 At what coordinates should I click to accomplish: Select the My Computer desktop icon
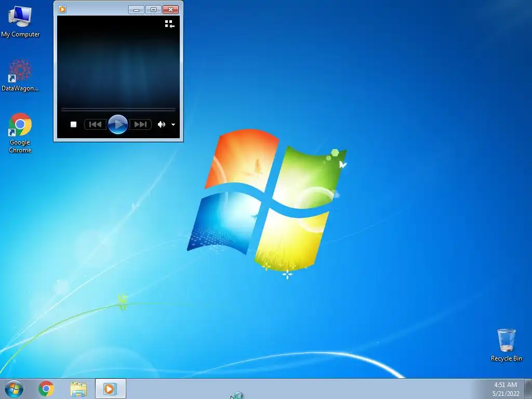pyautogui.click(x=20, y=21)
